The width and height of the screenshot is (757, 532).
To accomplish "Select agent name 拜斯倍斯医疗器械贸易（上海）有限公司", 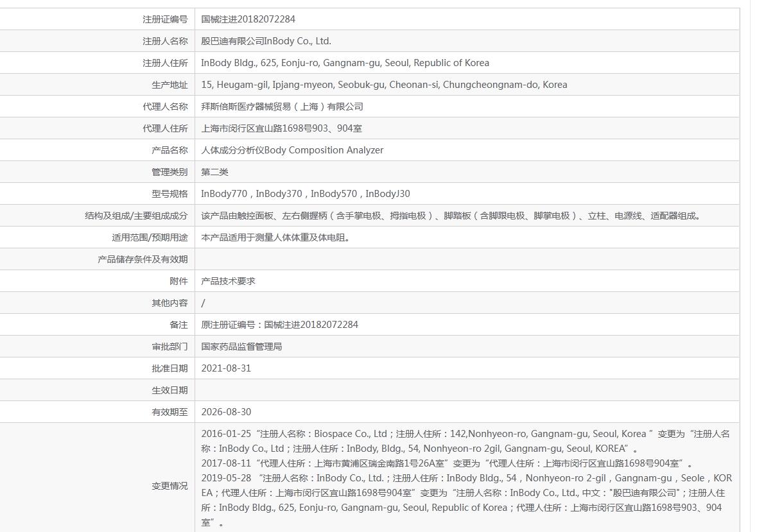I will [282, 107].
